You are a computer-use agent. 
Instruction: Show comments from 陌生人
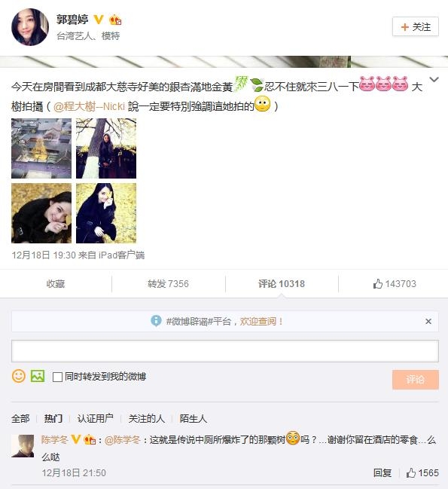point(194,418)
